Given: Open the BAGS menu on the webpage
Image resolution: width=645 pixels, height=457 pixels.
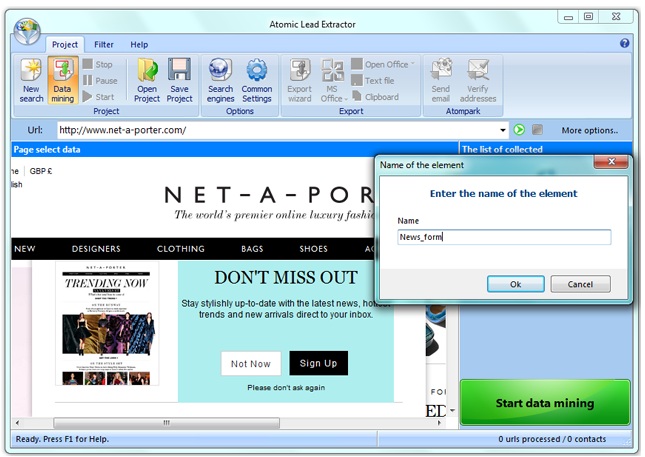Looking at the screenshot, I should click(252, 249).
